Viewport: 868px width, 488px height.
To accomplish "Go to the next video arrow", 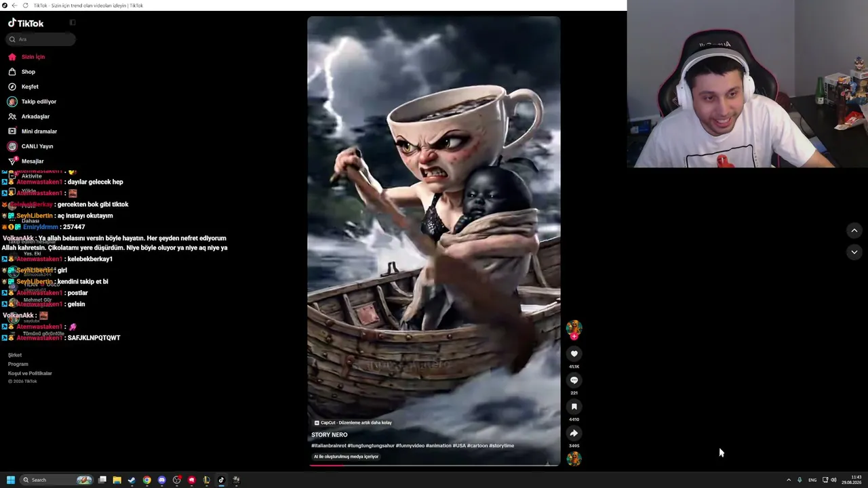I will click(x=854, y=252).
